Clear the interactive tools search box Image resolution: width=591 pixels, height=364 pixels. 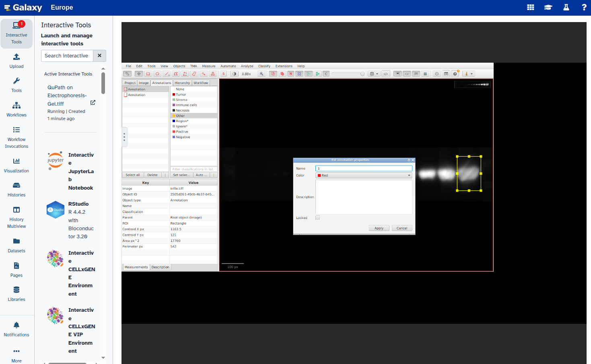[99, 56]
